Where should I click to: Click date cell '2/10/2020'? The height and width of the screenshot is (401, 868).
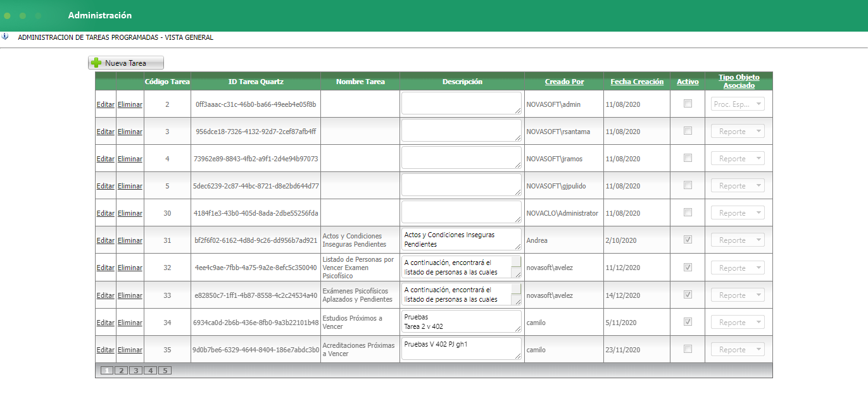coord(621,240)
